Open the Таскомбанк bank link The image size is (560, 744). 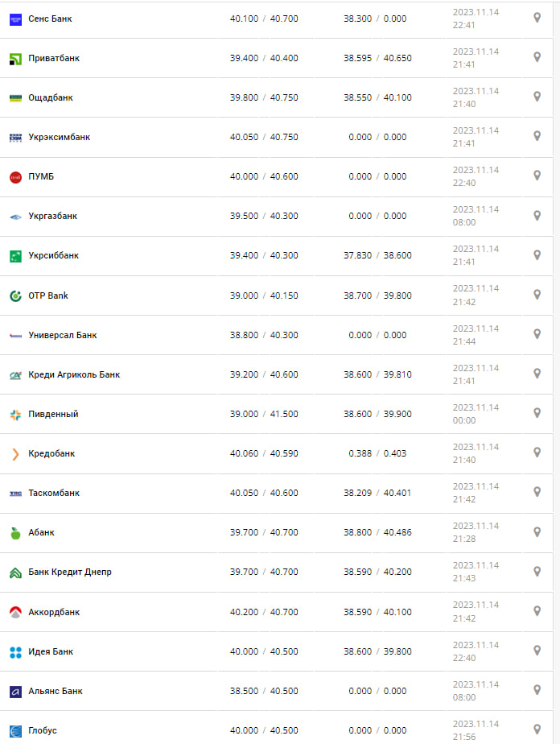pyautogui.click(x=54, y=493)
